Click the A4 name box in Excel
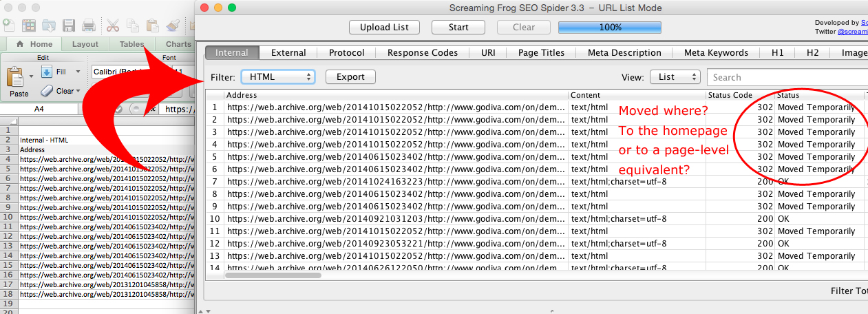Viewport: 868px width, 314px height. (x=41, y=109)
